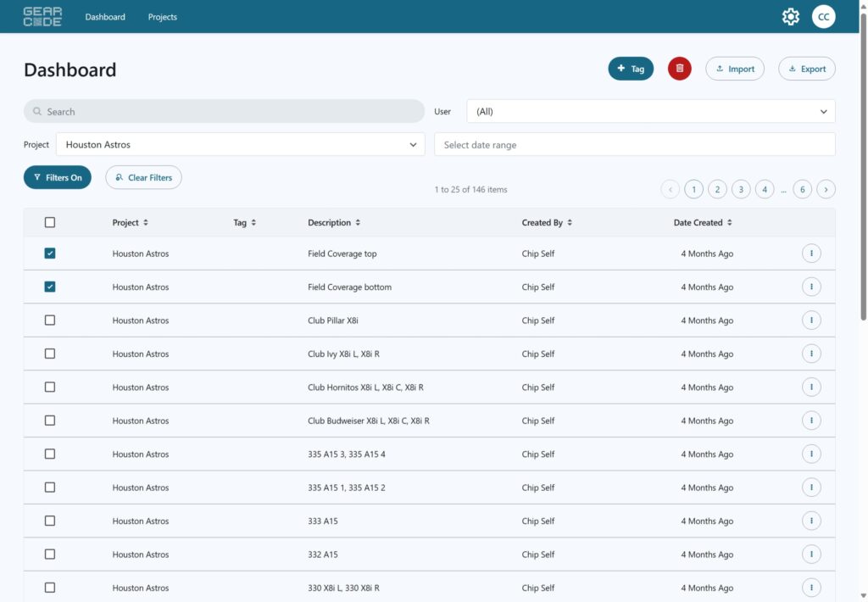Click the Export button
The height and width of the screenshot is (602, 868).
807,69
